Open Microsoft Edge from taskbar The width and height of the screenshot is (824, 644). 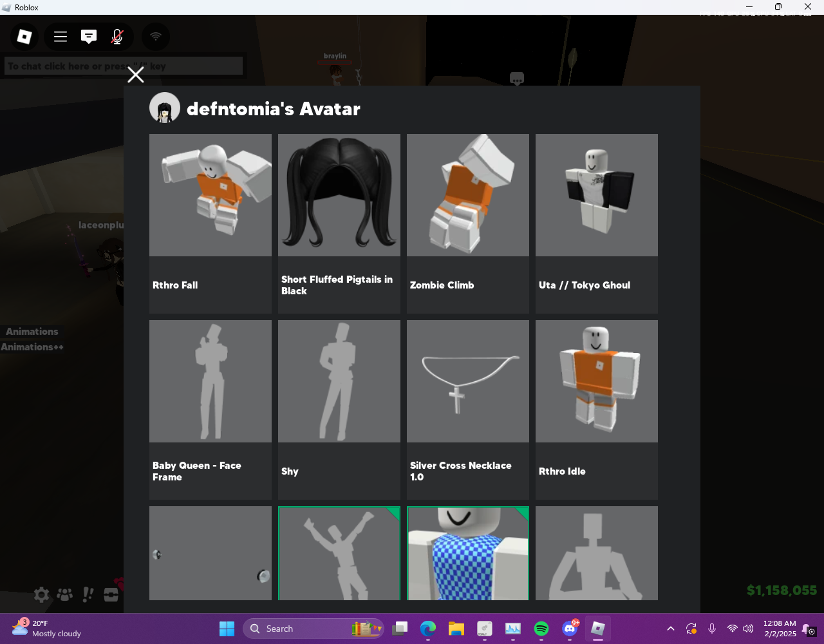click(x=428, y=629)
